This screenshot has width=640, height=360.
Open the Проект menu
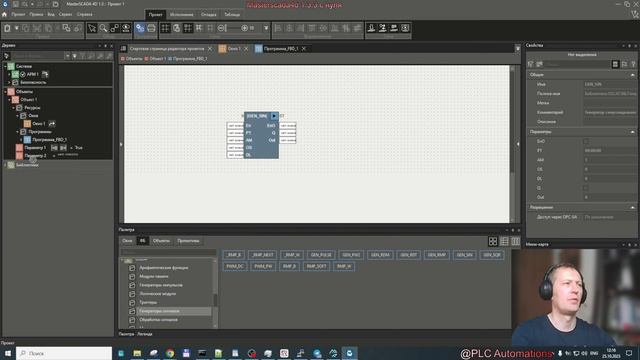pos(18,14)
